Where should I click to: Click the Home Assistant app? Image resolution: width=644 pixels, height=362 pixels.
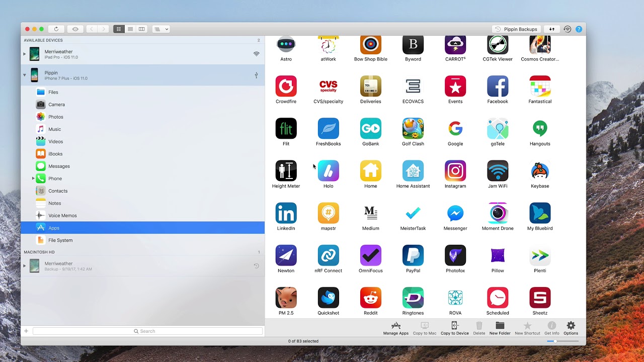coord(413,170)
